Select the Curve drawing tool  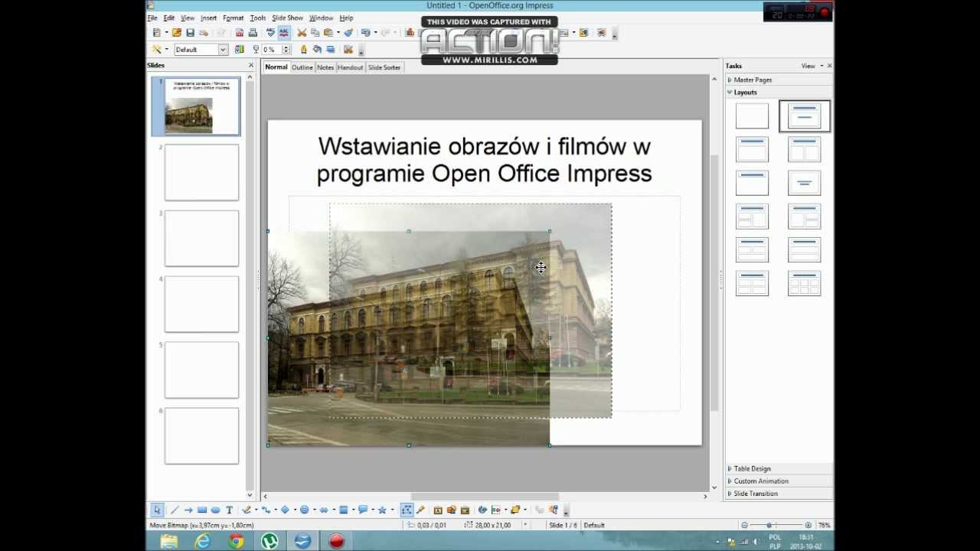click(x=246, y=510)
